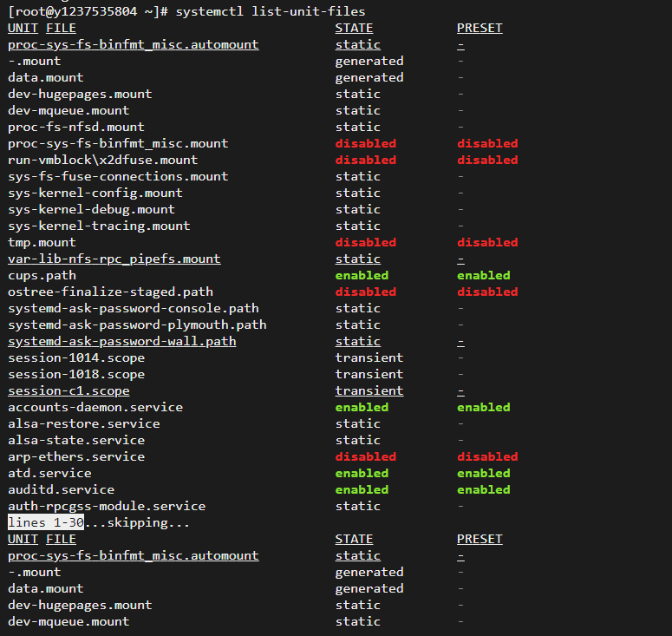Click generated state next to data.mount at top
This screenshot has width=672, height=636.
369,77
